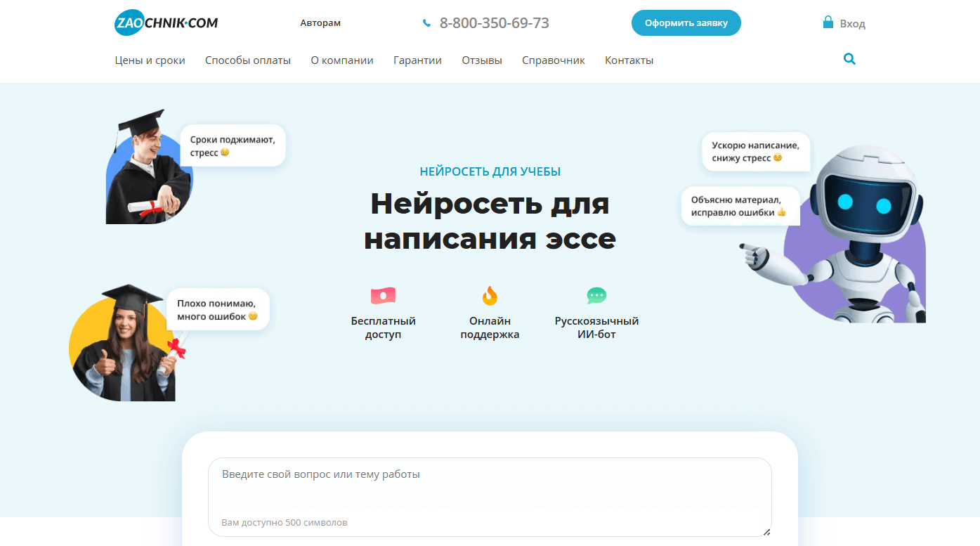The width and height of the screenshot is (980, 546).
Task: Follow the Авторам link
Action: point(320,23)
